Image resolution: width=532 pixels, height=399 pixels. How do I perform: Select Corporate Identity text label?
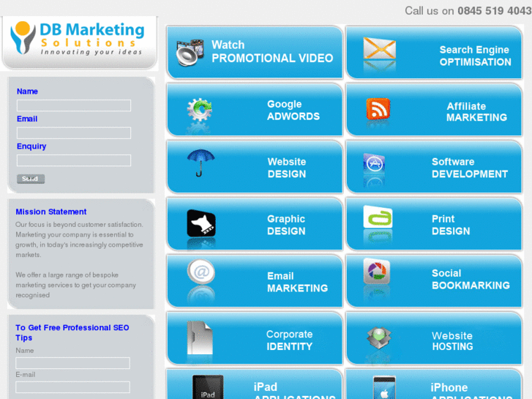[x=289, y=340]
